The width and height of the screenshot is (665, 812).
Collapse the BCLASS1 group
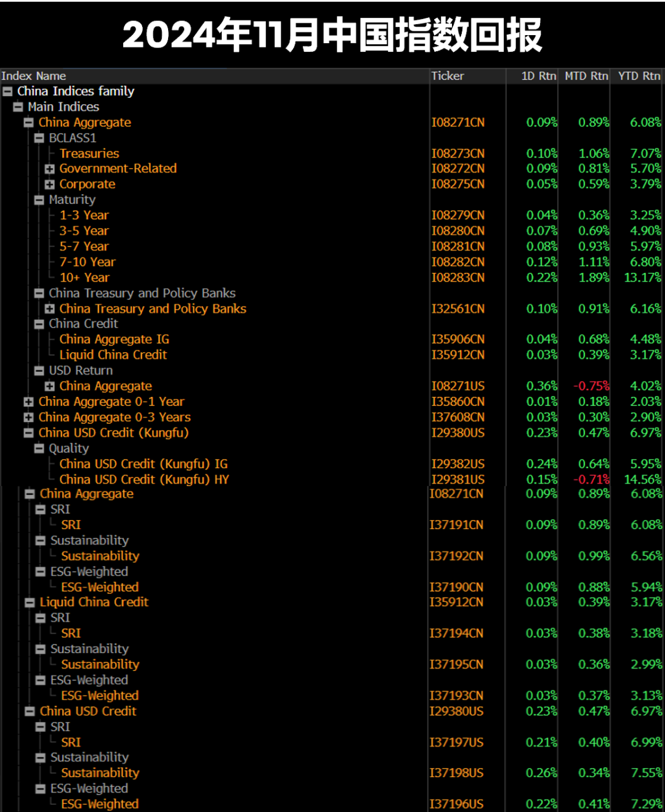pyautogui.click(x=39, y=138)
